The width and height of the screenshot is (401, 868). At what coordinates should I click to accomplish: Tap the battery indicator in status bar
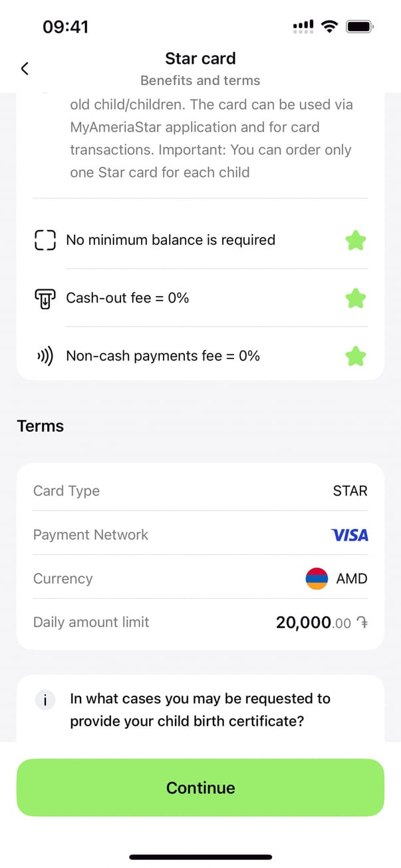point(360,27)
